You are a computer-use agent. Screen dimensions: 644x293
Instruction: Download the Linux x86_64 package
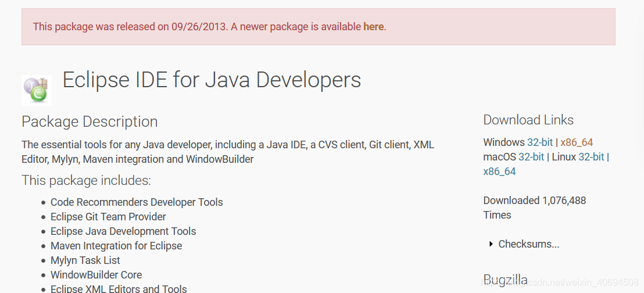click(499, 171)
